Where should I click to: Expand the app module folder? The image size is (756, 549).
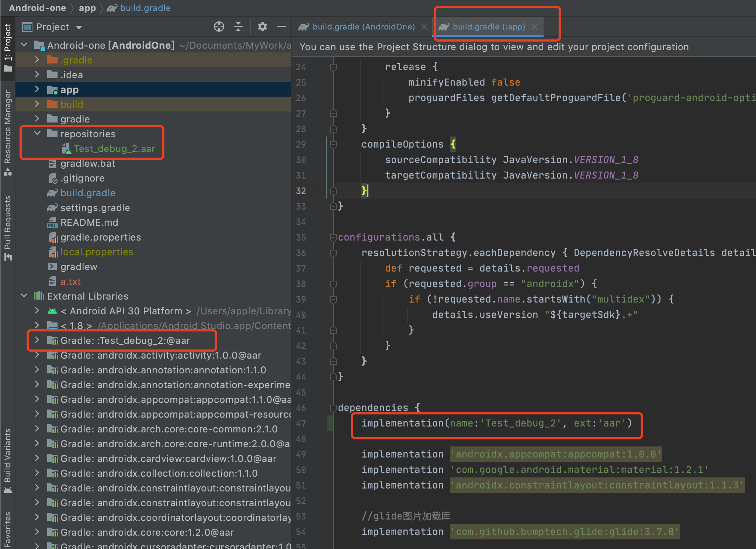[x=37, y=89]
